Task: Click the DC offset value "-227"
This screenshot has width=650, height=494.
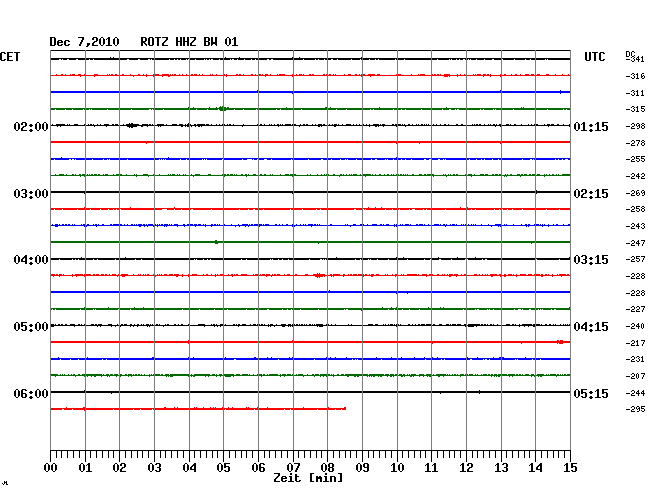Action: coord(635,309)
